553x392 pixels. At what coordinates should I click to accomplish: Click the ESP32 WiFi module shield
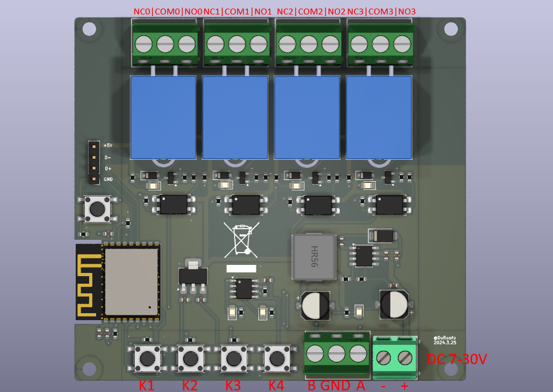(131, 282)
